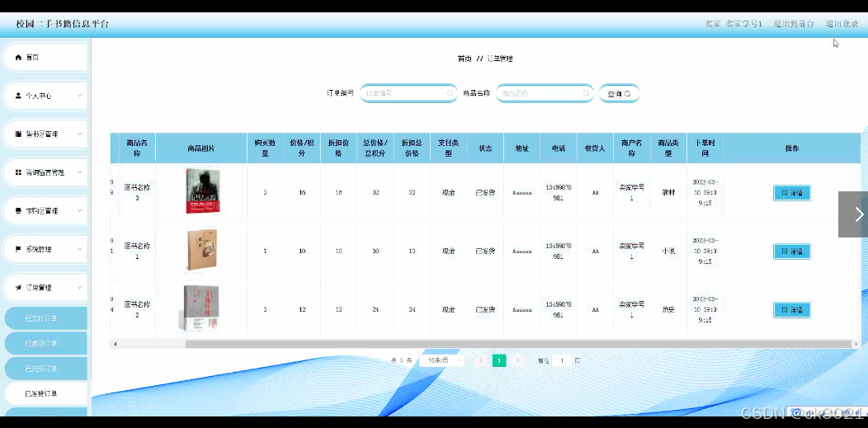Click the next page arrow in pagination
Viewport: 868px width, 428px height.
[x=517, y=360]
